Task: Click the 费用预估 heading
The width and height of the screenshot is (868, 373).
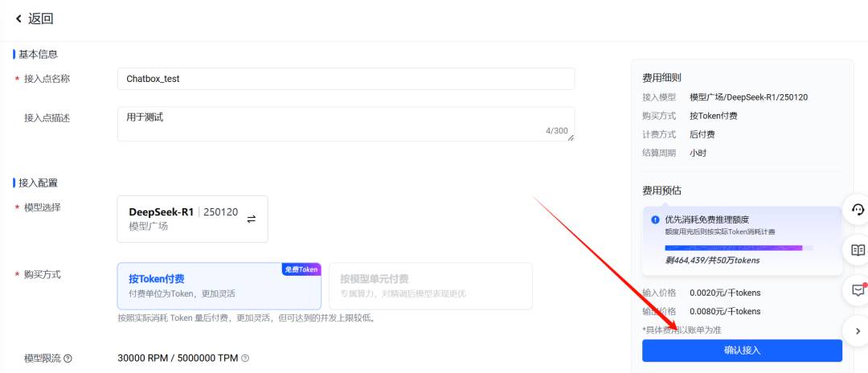Action: click(661, 191)
